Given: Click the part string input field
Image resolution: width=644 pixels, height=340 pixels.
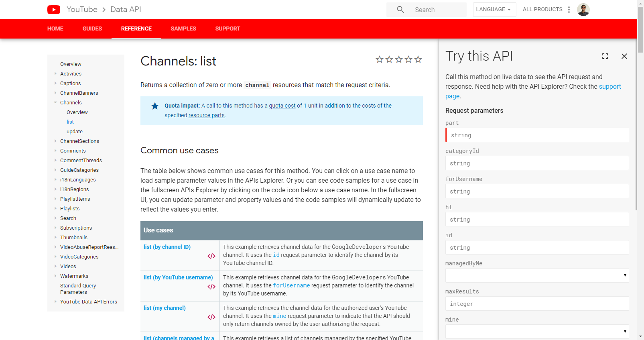Looking at the screenshot, I should tap(537, 135).
